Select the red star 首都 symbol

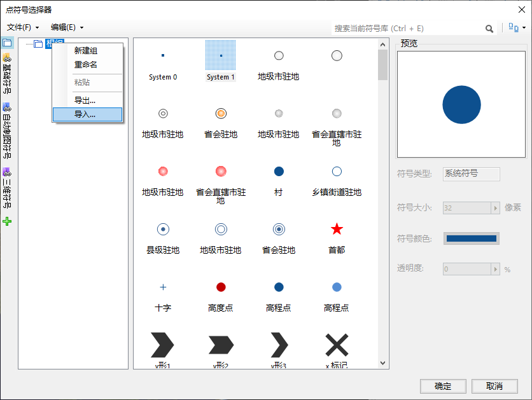click(x=337, y=230)
